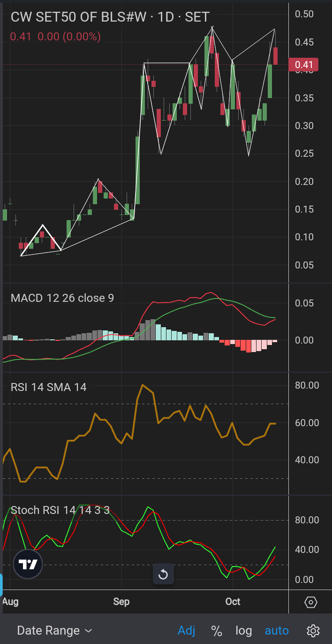
Task: Open chart settings gear icon
Action: click(313, 630)
